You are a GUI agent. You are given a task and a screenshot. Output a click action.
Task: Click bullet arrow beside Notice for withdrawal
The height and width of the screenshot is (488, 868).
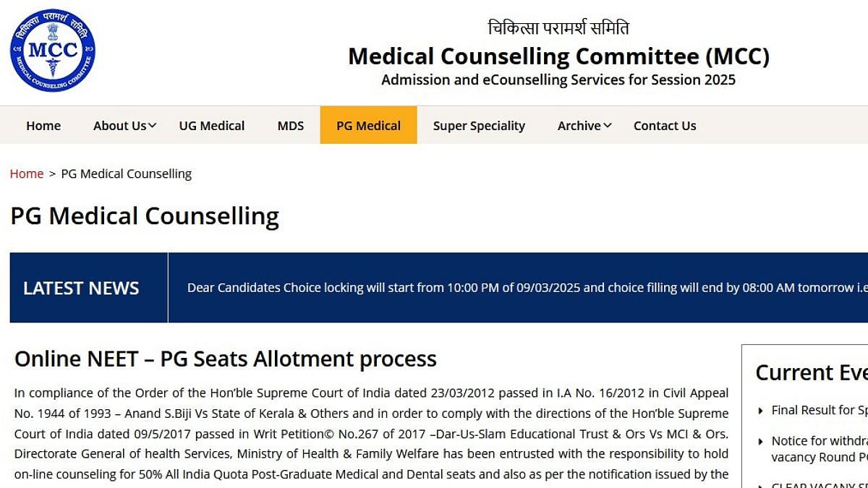pos(760,441)
